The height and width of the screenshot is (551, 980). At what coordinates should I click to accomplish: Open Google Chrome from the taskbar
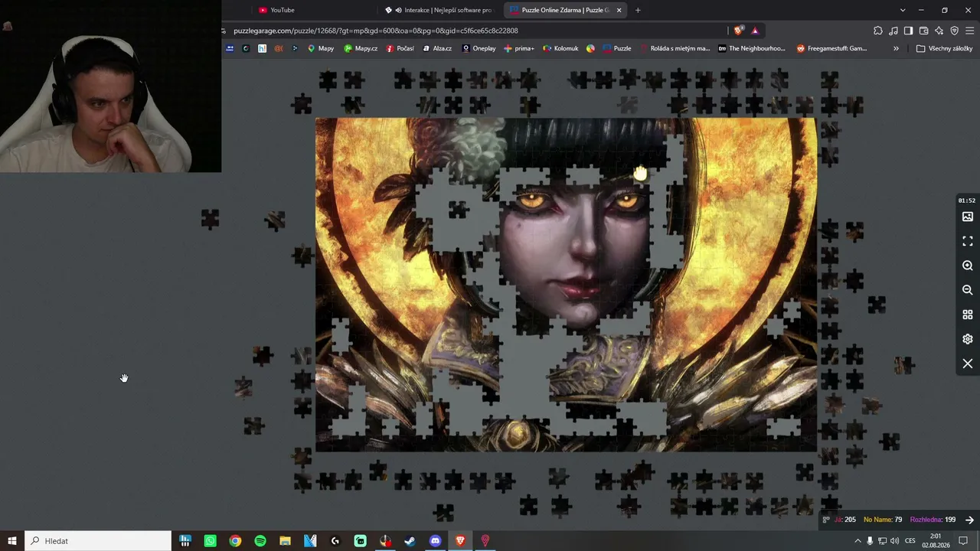click(235, 541)
